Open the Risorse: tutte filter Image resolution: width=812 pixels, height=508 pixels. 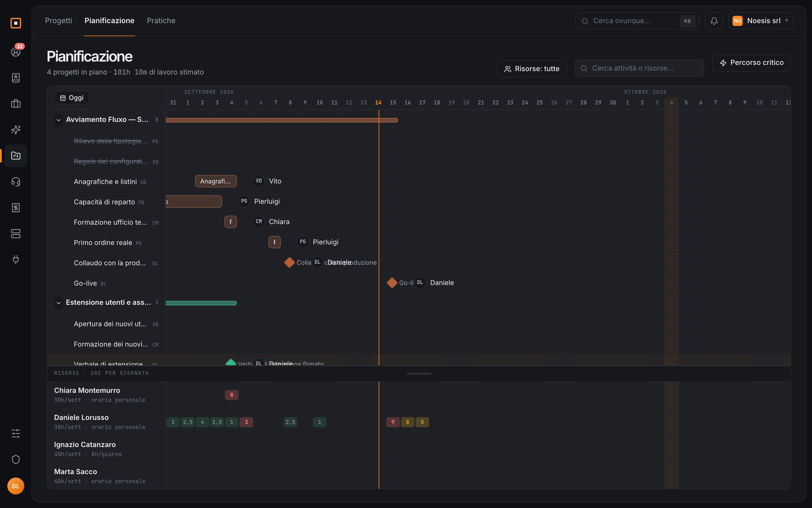pos(531,69)
